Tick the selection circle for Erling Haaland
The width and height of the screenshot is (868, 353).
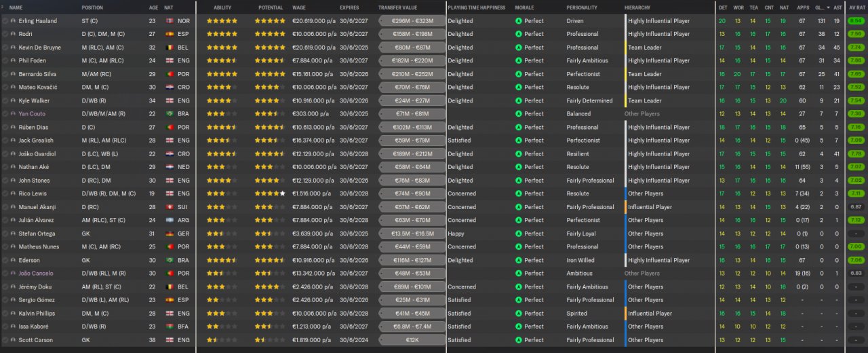[5, 21]
